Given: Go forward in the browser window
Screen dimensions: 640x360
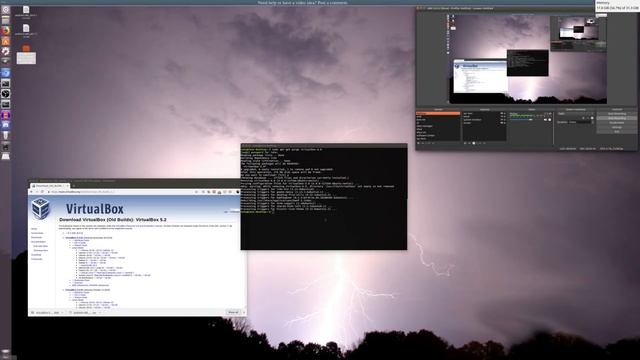Looking at the screenshot, I should click(x=37, y=192).
